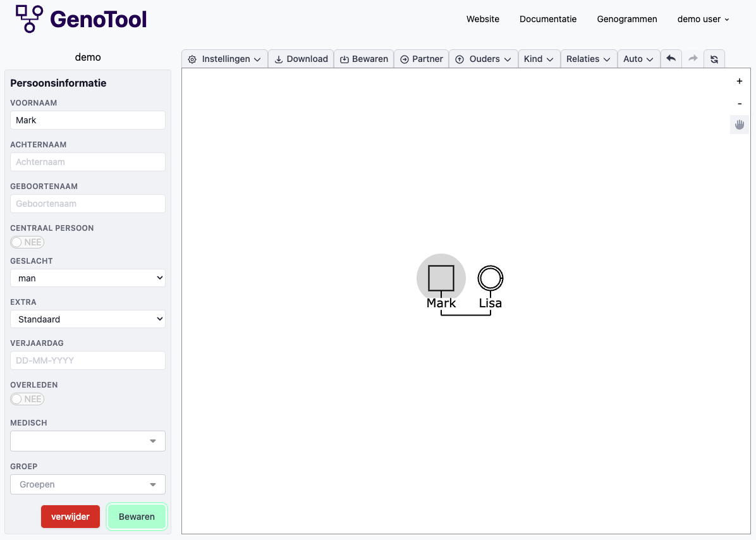Image resolution: width=756 pixels, height=540 pixels.
Task: Click the undo arrow icon
Action: pyautogui.click(x=671, y=59)
